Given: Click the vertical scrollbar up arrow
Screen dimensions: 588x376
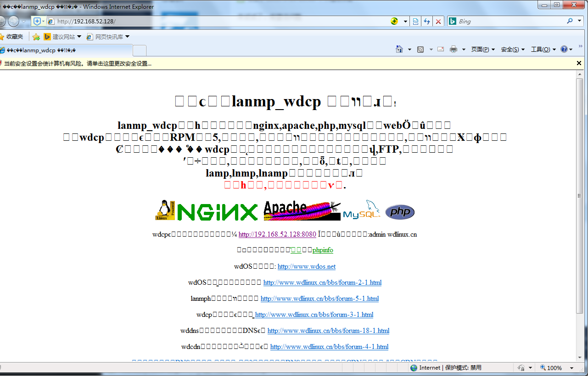Looking at the screenshot, I should coord(580,74).
